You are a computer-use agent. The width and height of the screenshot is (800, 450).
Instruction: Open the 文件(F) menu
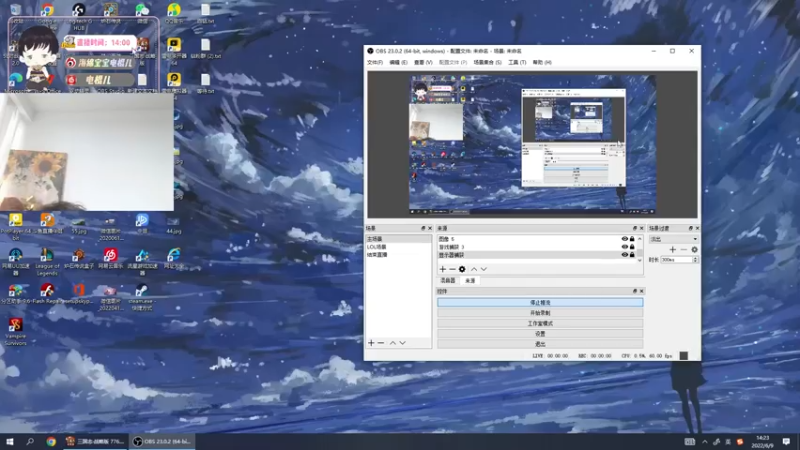tap(375, 62)
